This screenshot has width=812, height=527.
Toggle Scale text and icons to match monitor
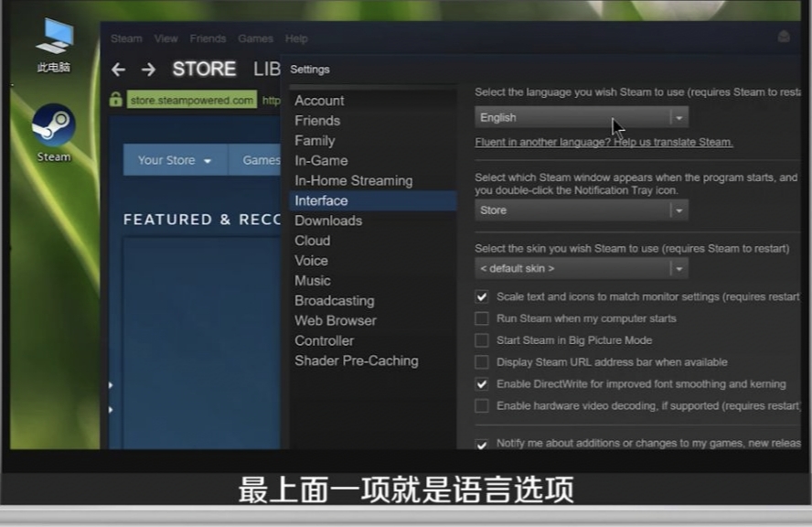pyautogui.click(x=482, y=297)
